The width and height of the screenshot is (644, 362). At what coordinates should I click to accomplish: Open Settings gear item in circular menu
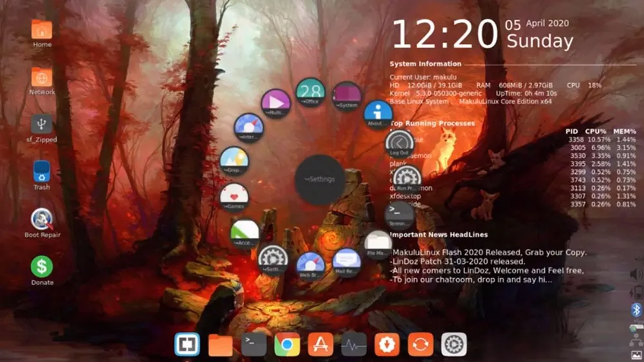272,260
